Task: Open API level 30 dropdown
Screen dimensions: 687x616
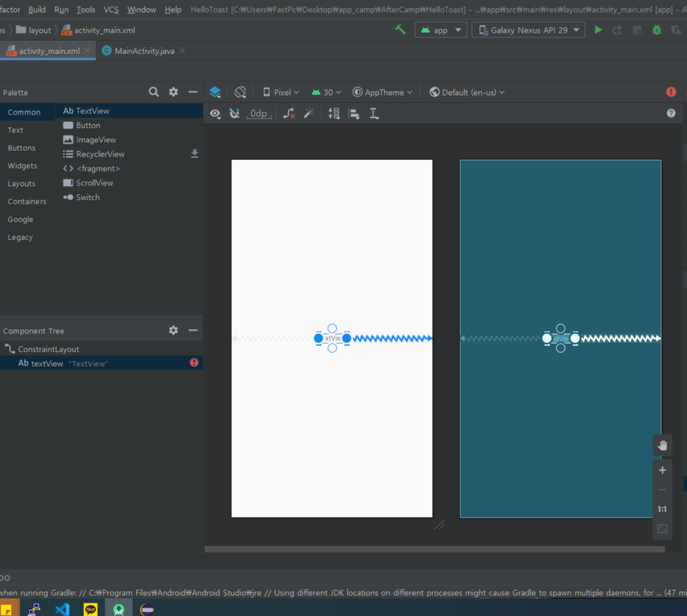Action: tap(326, 92)
